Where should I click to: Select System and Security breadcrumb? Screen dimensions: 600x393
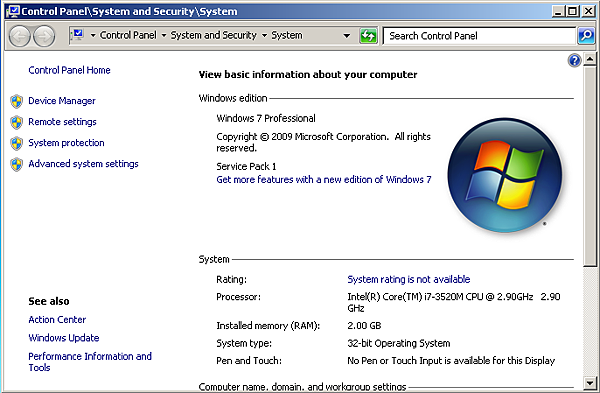(x=214, y=35)
